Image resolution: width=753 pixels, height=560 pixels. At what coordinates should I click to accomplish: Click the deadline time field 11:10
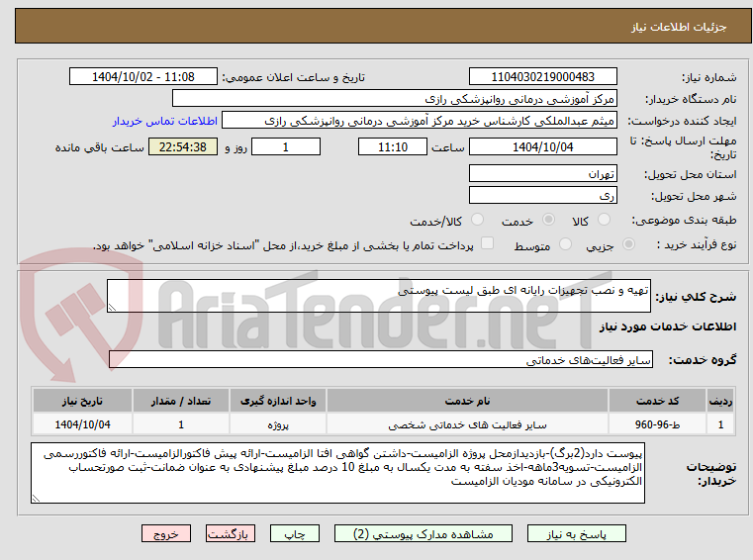pyautogui.click(x=393, y=147)
